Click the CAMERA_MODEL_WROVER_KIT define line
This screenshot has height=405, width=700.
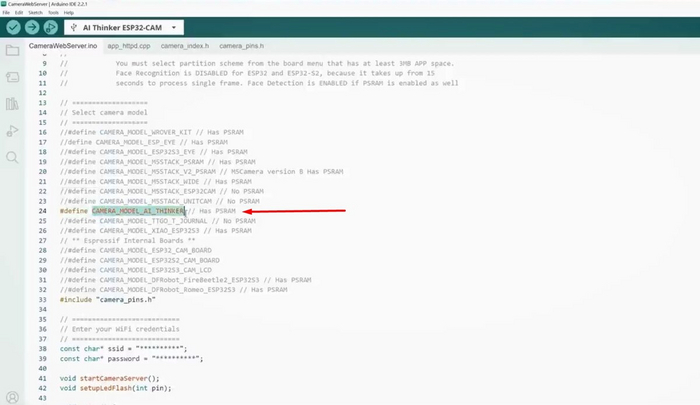coord(152,132)
